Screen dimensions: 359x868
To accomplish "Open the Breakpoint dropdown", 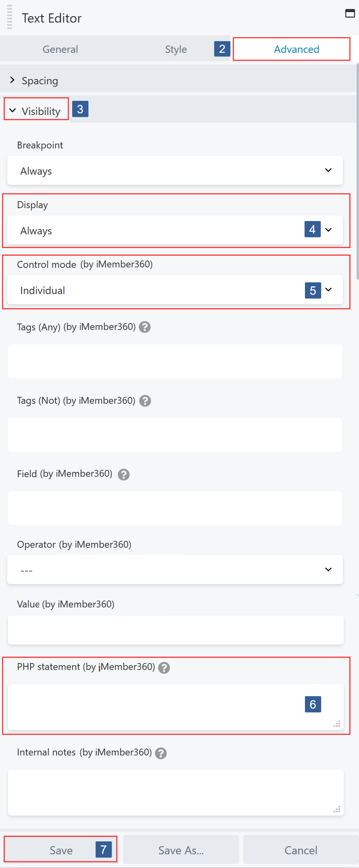I will click(175, 170).
